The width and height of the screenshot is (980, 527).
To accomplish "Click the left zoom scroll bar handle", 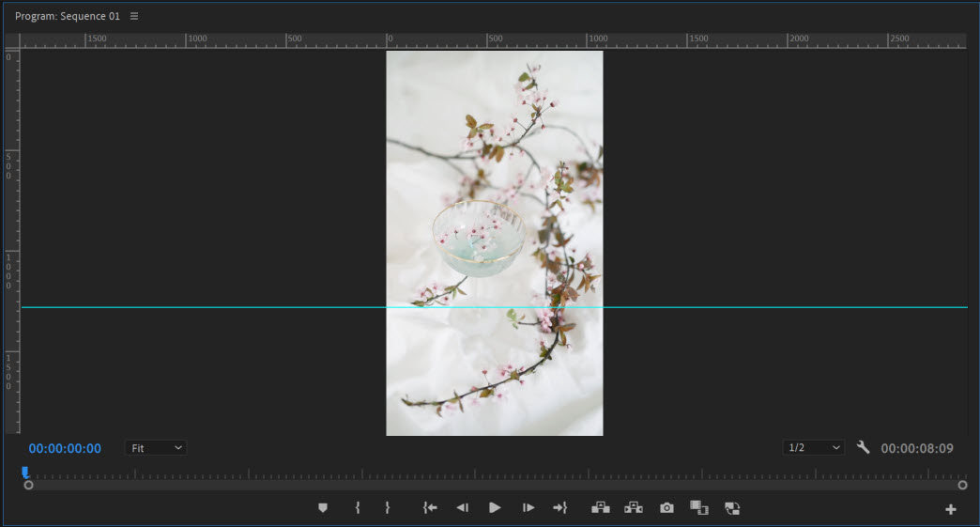I will point(28,485).
